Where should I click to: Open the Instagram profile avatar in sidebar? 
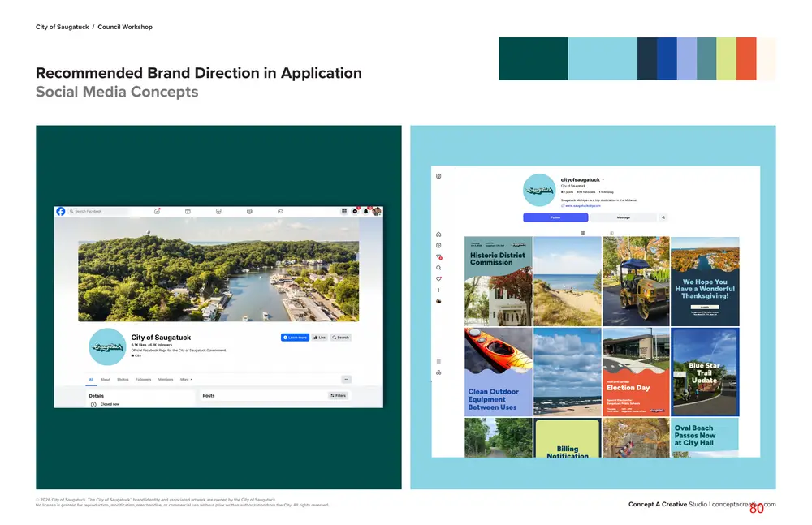[438, 301]
